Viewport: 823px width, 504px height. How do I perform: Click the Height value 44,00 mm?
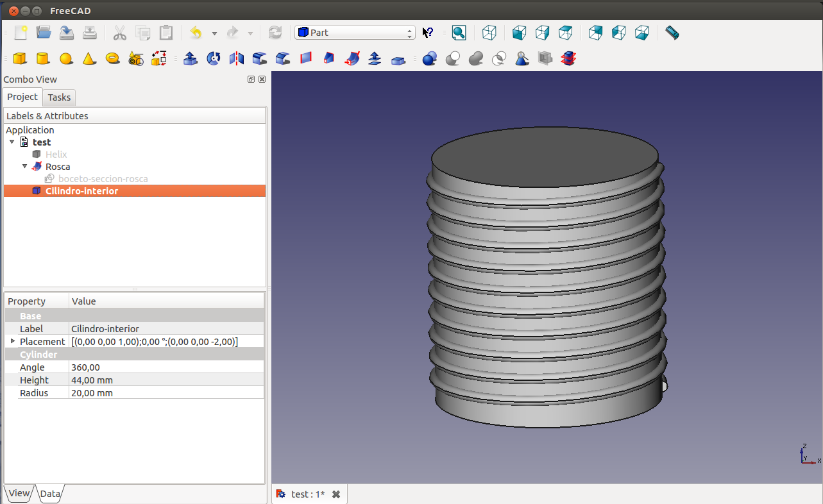[165, 380]
